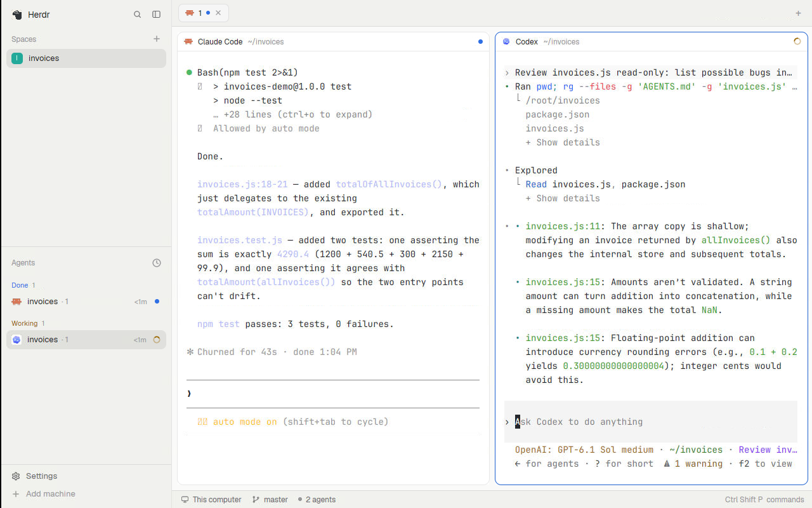Select the Working invoices Codex agent row
Viewport: 812px width, 508px height.
pyautogui.click(x=86, y=340)
